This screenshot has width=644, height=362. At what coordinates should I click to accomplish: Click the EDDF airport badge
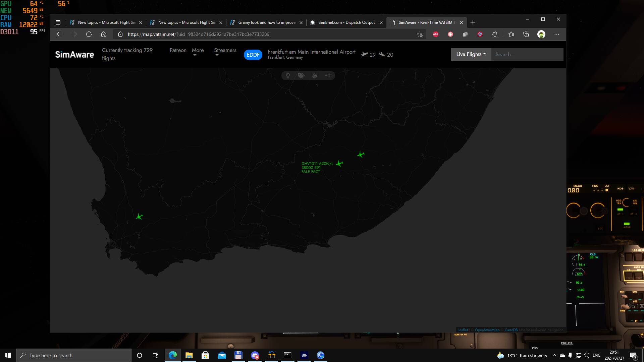253,55
